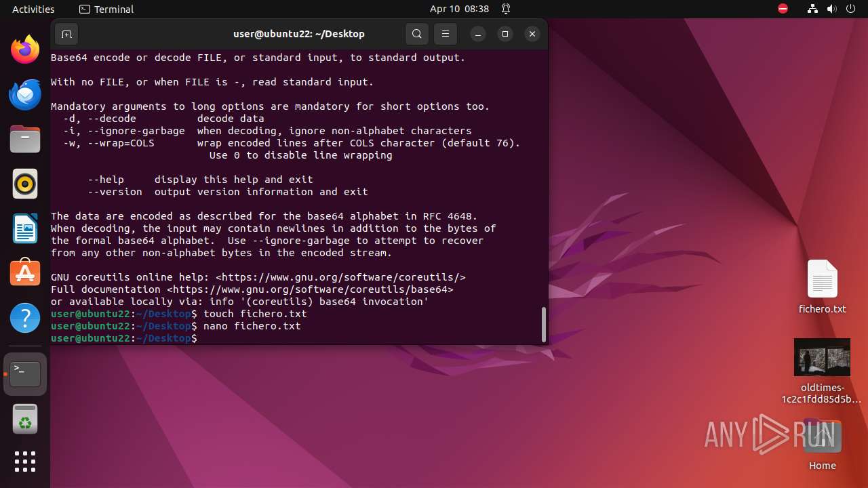Launch Thunderbird Mail from the dock
This screenshot has height=488, width=868.
25,95
